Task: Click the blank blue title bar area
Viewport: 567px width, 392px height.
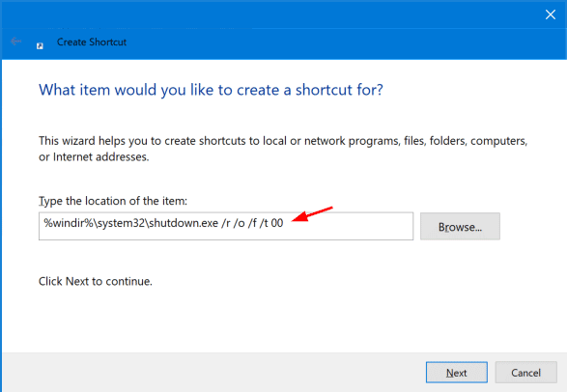Action: click(x=271, y=14)
